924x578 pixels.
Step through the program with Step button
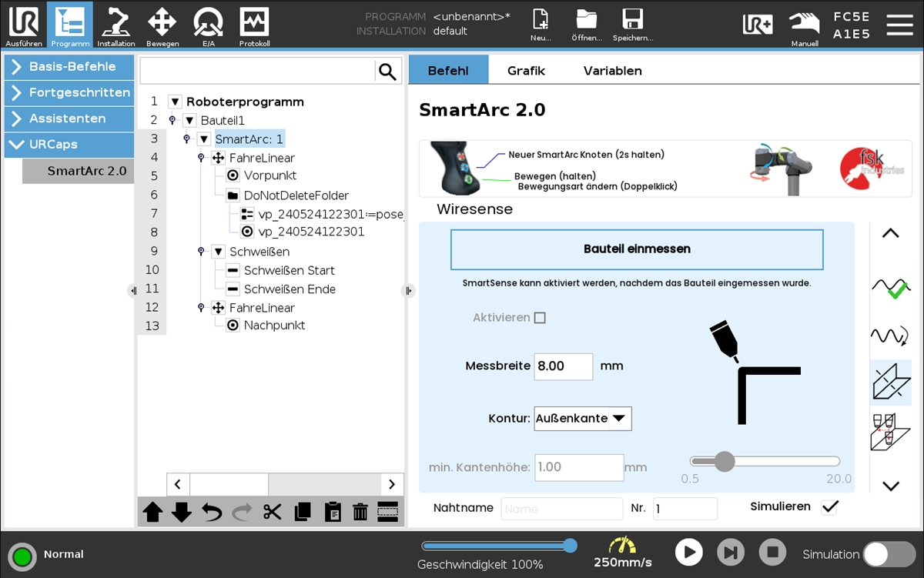pos(731,552)
